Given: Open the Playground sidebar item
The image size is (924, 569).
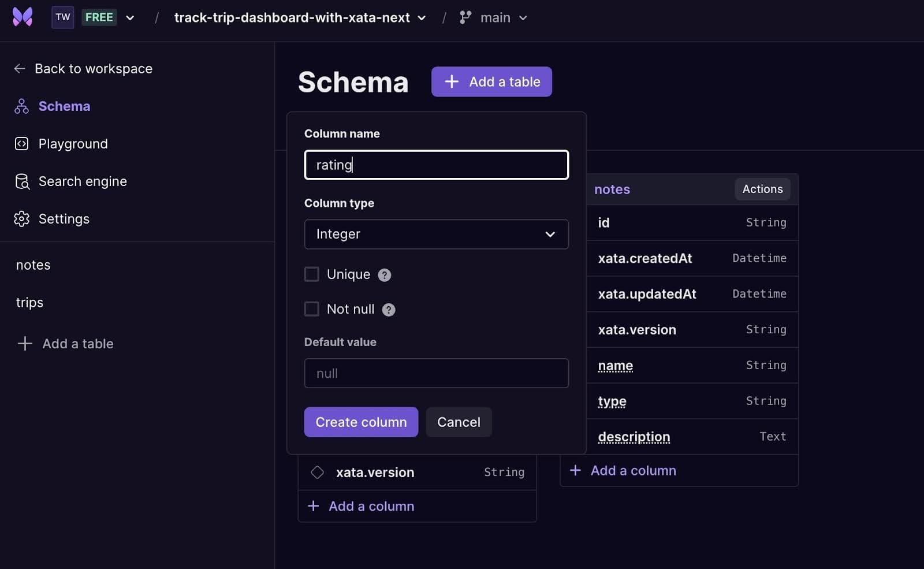Looking at the screenshot, I should tap(61, 144).
